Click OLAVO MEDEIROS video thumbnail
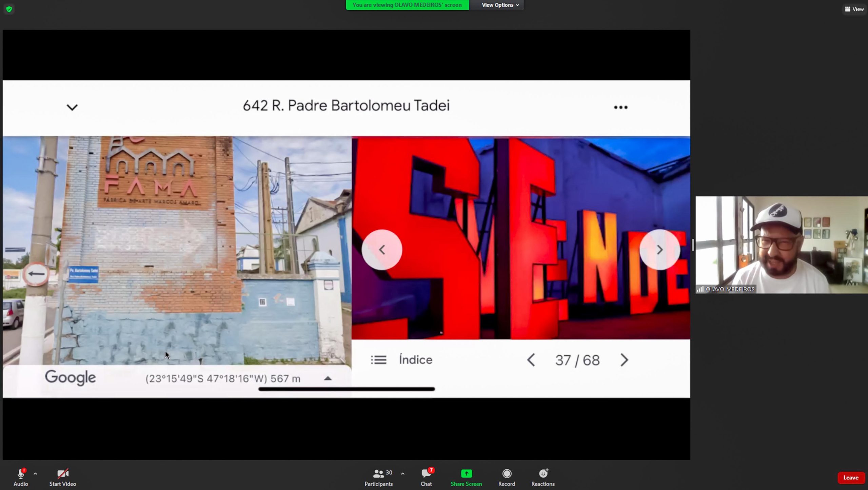This screenshot has height=490, width=868. pos(782,244)
